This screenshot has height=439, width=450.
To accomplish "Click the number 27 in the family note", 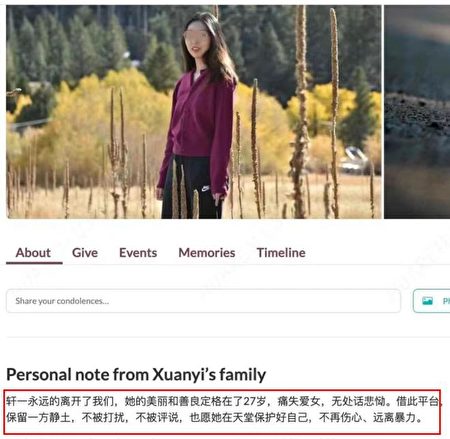I will click(x=250, y=401).
